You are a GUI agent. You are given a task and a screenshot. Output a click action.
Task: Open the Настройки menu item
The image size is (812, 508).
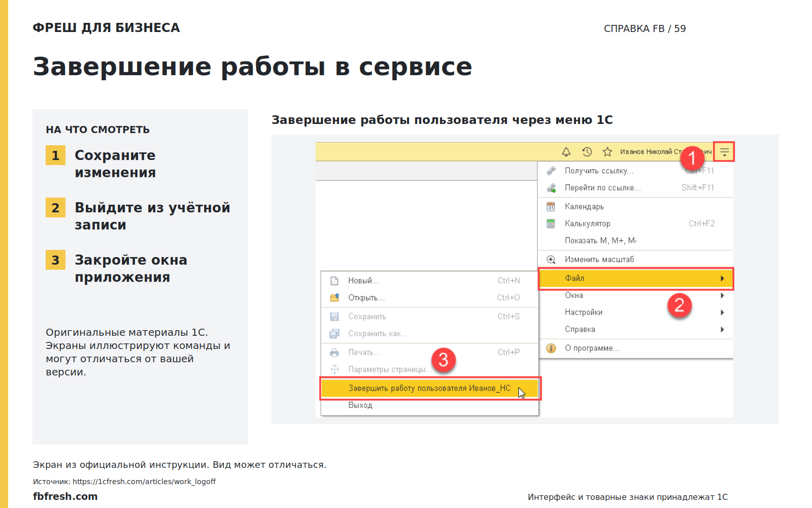(635, 312)
